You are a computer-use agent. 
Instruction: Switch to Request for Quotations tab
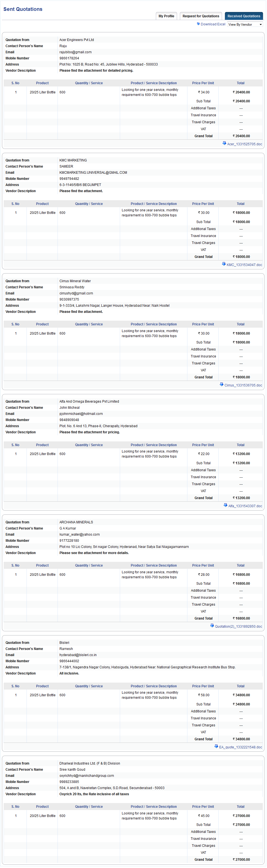click(201, 16)
